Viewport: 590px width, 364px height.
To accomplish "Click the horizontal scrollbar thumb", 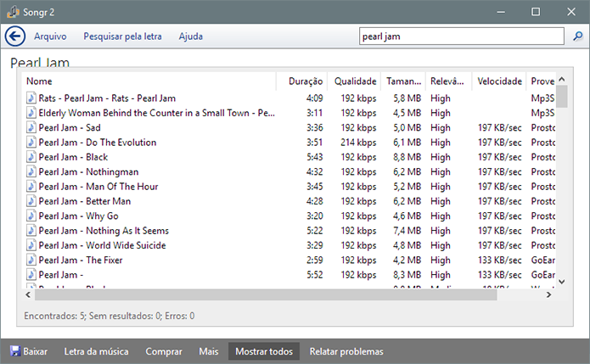I will click(266, 295).
